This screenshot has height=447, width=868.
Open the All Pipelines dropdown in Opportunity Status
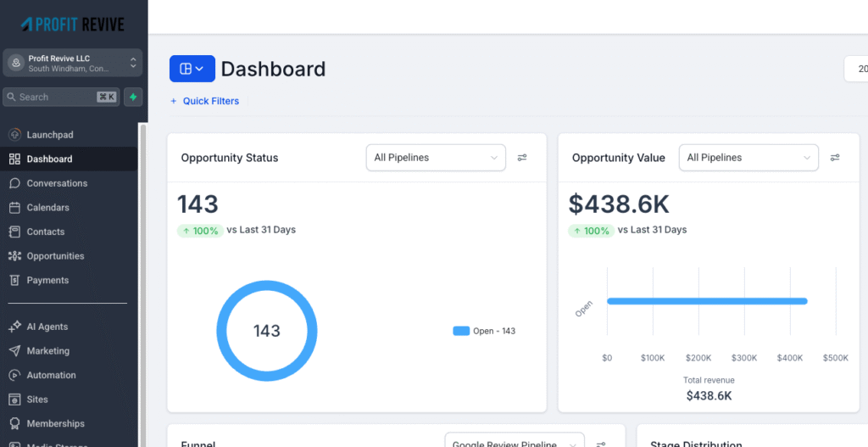pyautogui.click(x=435, y=158)
